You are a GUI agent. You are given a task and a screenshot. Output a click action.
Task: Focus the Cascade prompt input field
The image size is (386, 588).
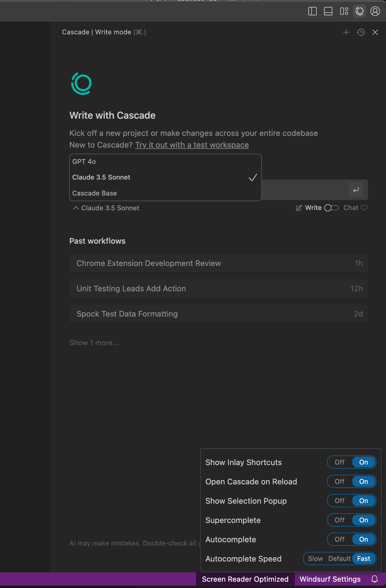point(304,190)
